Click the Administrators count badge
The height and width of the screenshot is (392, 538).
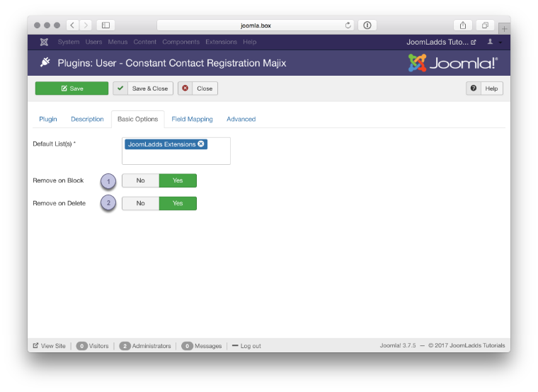(125, 346)
